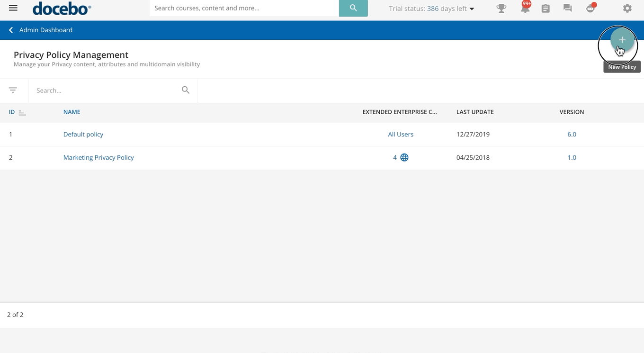Go back to Admin Dashboard
This screenshot has width=644, height=353.
(41, 30)
